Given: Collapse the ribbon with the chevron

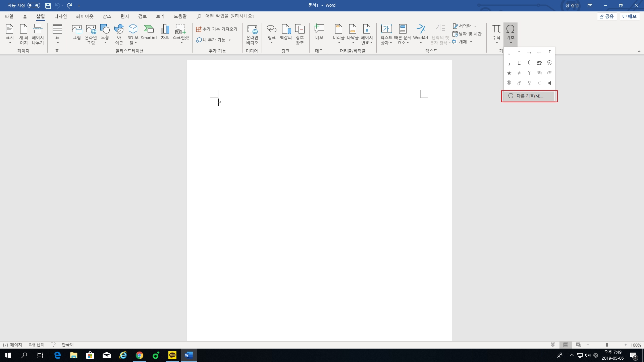Looking at the screenshot, I should click(639, 51).
